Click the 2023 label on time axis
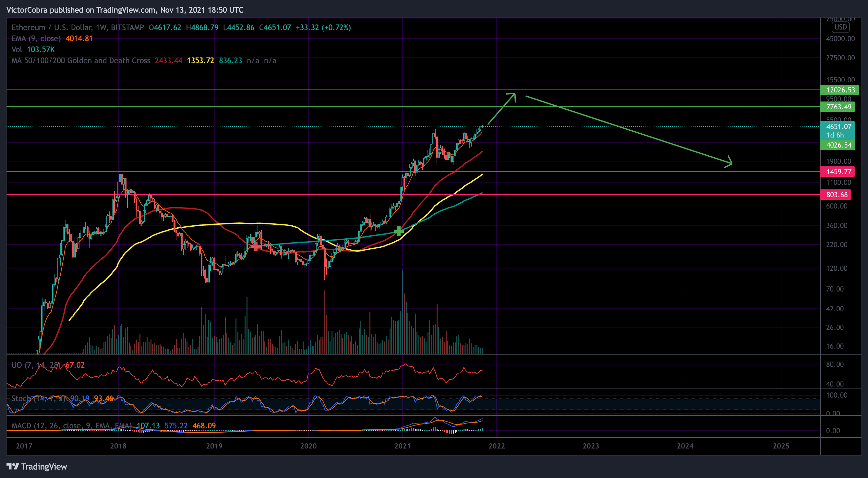 (x=591, y=446)
